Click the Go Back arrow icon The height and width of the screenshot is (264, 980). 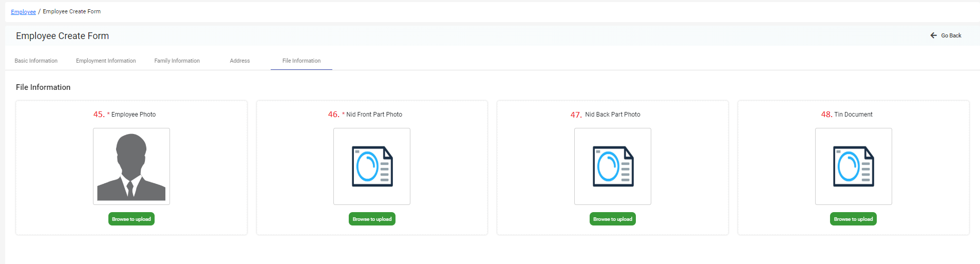click(933, 35)
